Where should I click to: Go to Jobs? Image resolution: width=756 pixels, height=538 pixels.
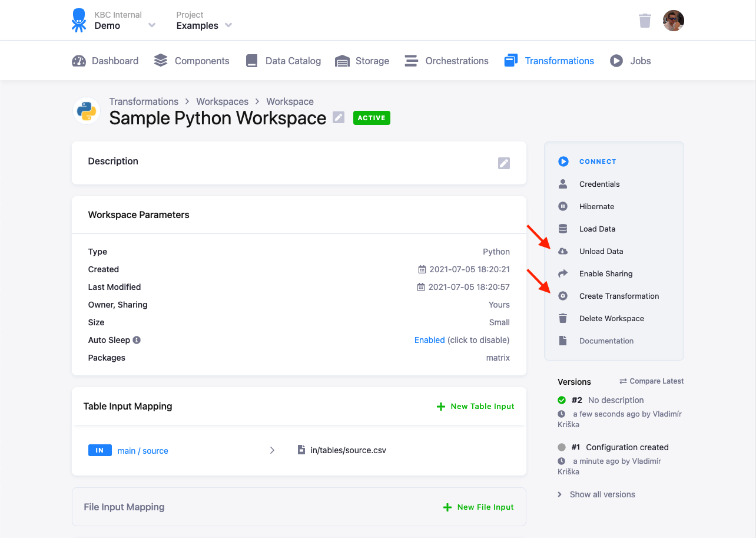pos(630,61)
